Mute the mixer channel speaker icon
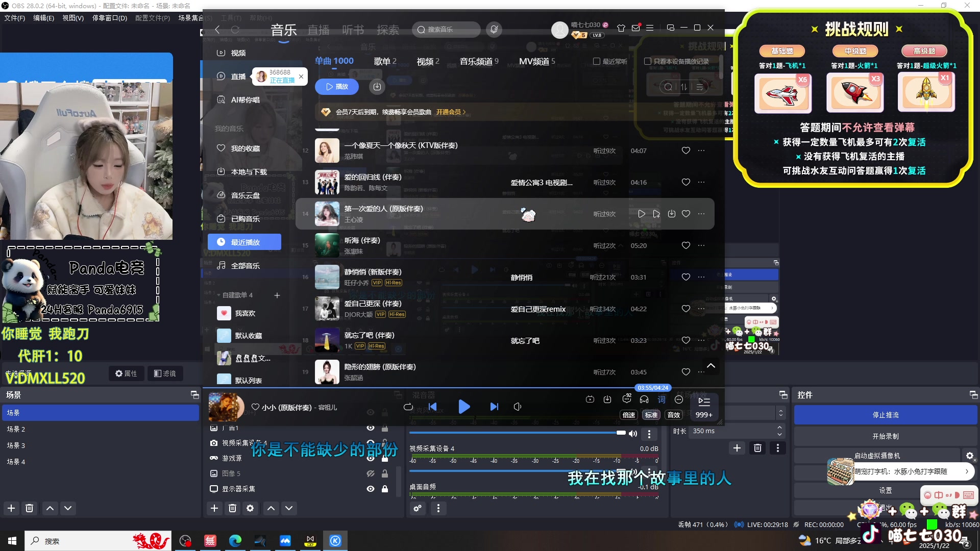This screenshot has height=551, width=980. pos(633,434)
